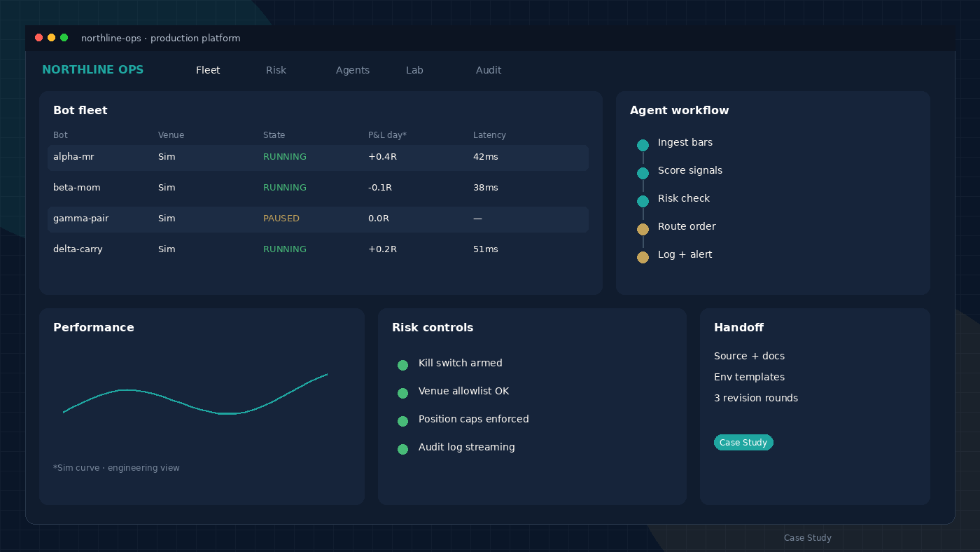Image resolution: width=980 pixels, height=552 pixels.
Task: Click the State column header
Action: click(x=274, y=135)
